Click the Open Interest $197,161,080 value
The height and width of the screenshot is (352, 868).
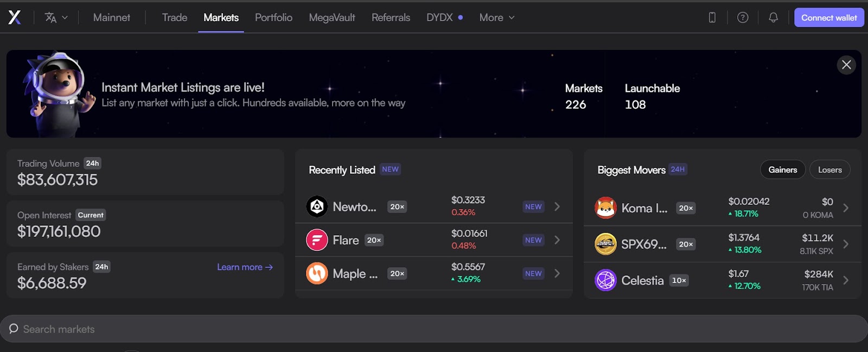coord(59,231)
